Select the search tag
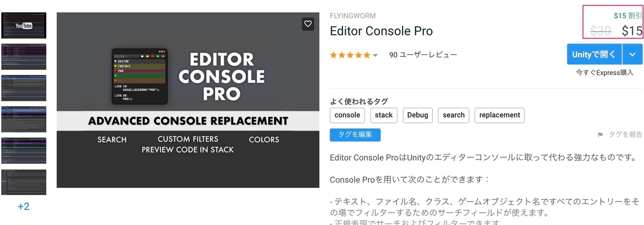 [x=453, y=115]
